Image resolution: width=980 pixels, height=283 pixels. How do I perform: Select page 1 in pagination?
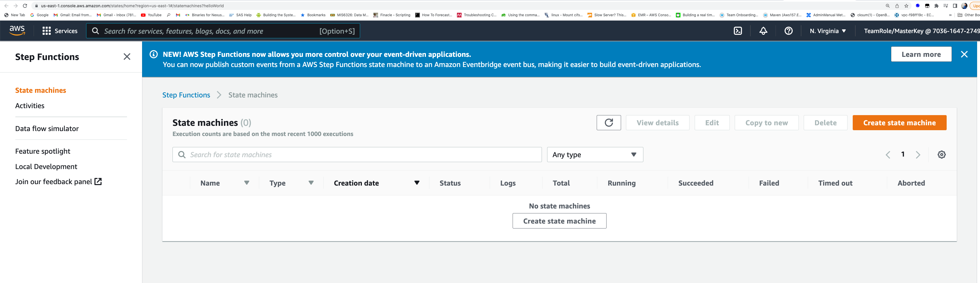click(903, 154)
